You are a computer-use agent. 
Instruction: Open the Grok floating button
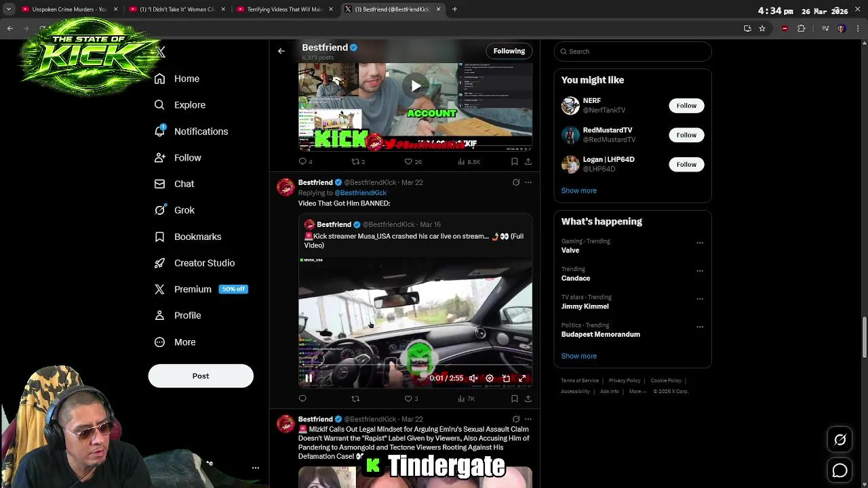point(840,440)
